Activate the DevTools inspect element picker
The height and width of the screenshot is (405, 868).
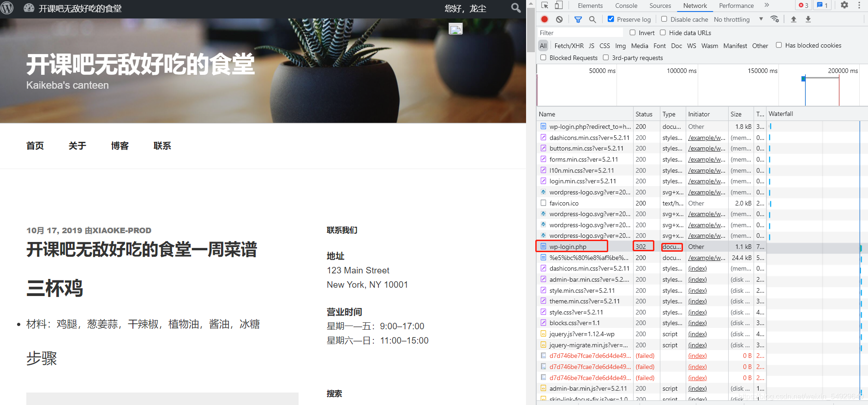[x=545, y=5]
